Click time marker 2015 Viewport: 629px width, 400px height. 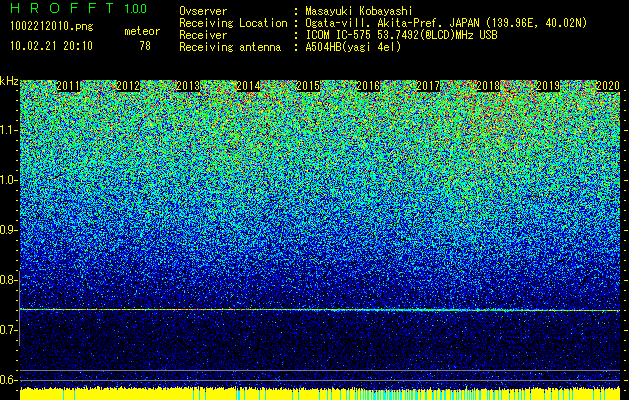(x=308, y=86)
